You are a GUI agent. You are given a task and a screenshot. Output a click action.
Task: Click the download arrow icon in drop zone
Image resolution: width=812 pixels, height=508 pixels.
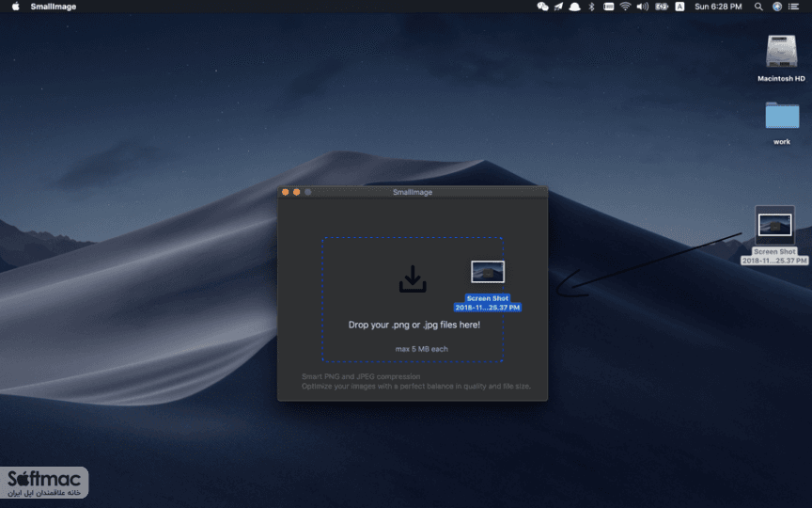pyautogui.click(x=413, y=278)
